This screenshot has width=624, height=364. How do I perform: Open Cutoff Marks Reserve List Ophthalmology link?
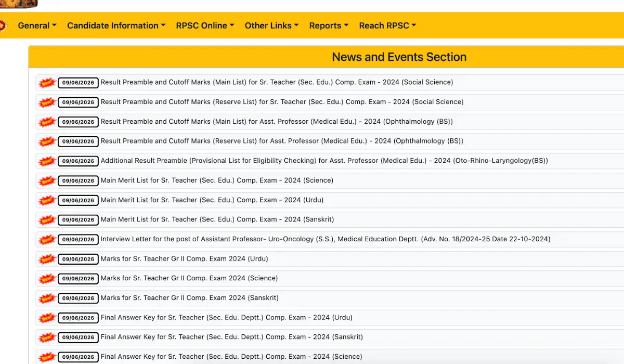(282, 141)
